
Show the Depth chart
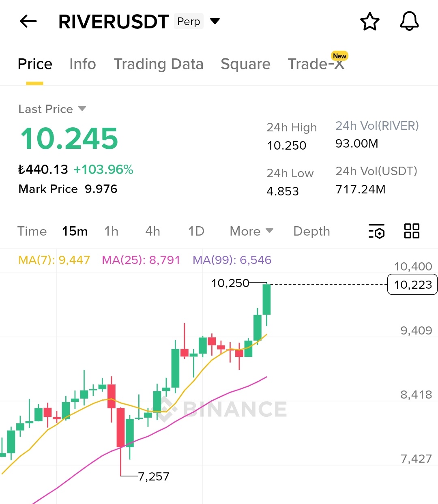pos(311,231)
